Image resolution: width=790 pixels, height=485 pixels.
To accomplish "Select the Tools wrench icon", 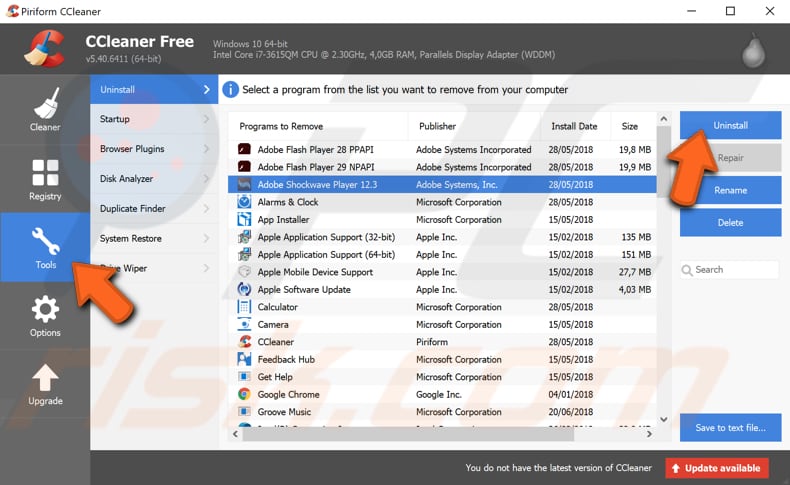I will (45, 241).
